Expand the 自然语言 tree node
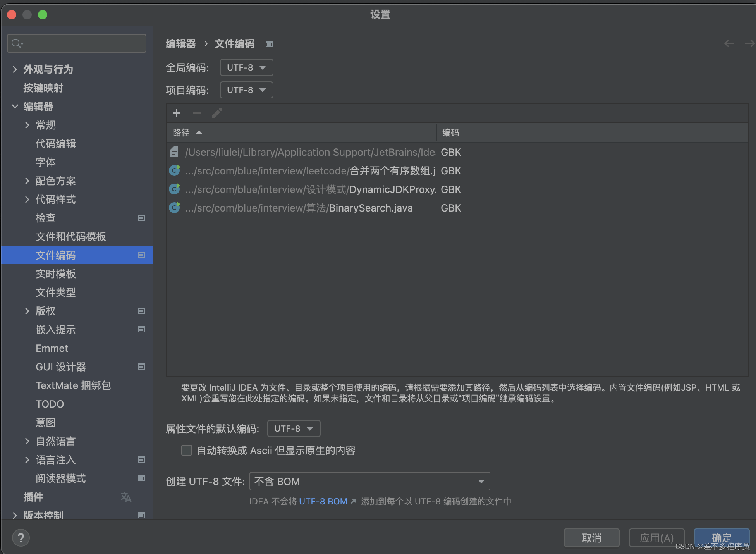Screen dimensions: 756x554 [x=27, y=441]
